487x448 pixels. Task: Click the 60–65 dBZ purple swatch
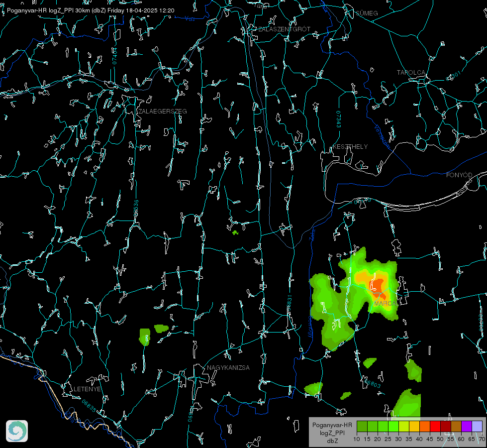pos(467,426)
